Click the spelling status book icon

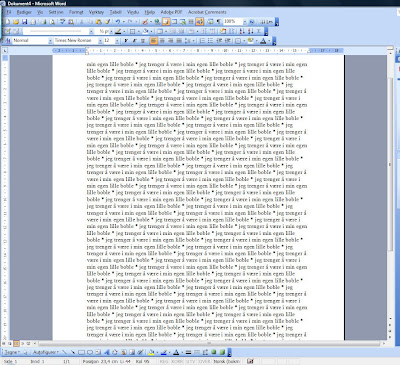250,361
